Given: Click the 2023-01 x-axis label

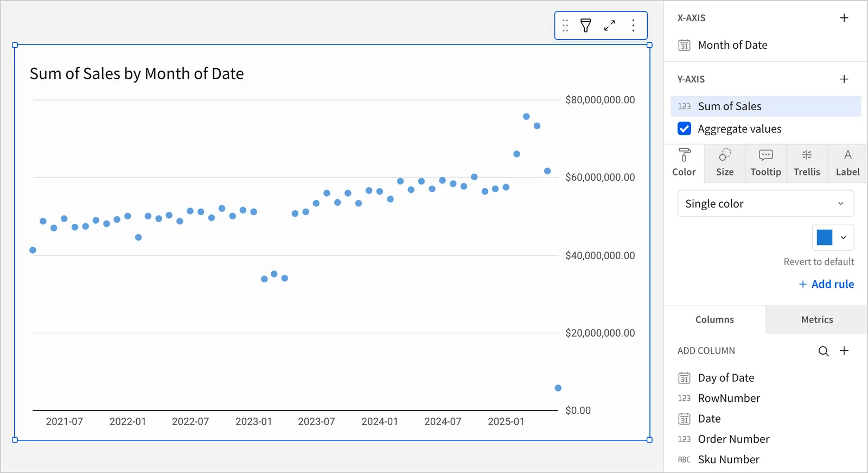Looking at the screenshot, I should pos(253,422).
